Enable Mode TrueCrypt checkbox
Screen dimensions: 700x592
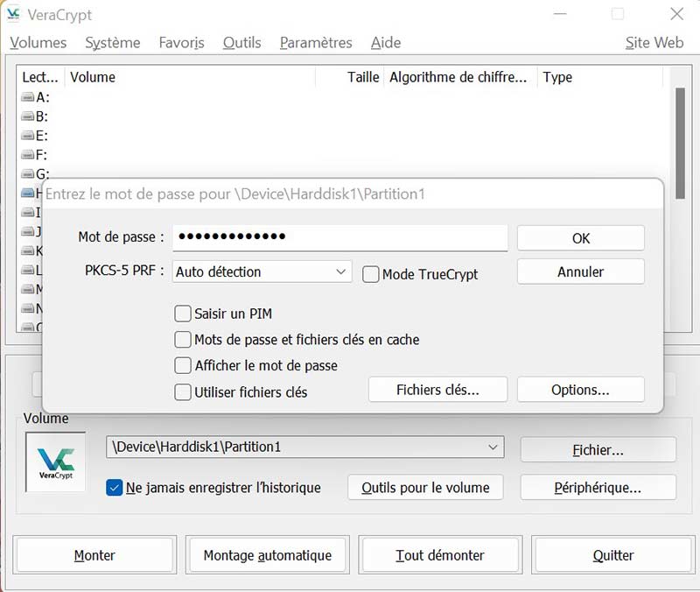pos(371,274)
